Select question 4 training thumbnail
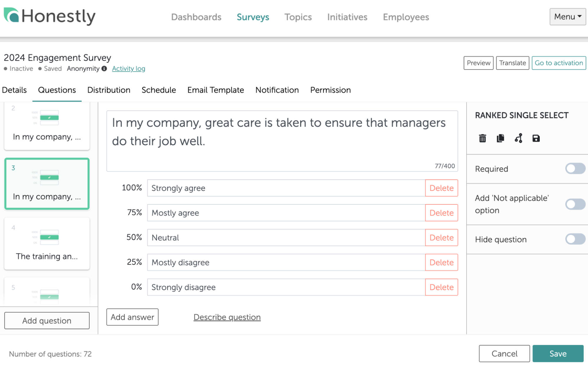588x367 pixels. point(47,243)
